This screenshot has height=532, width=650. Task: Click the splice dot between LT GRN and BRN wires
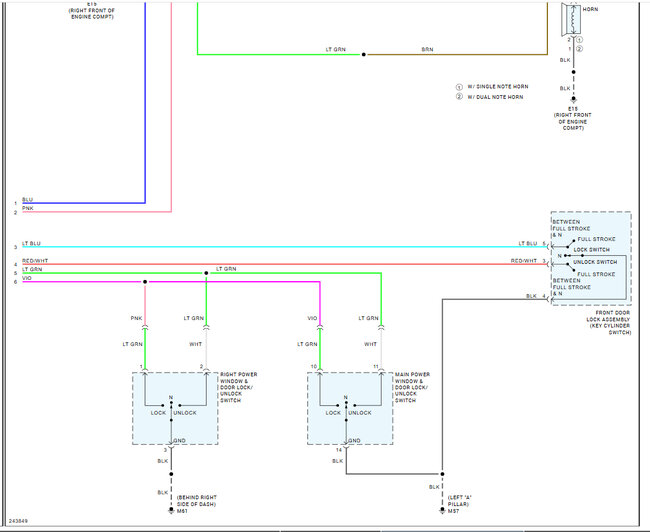pos(364,54)
